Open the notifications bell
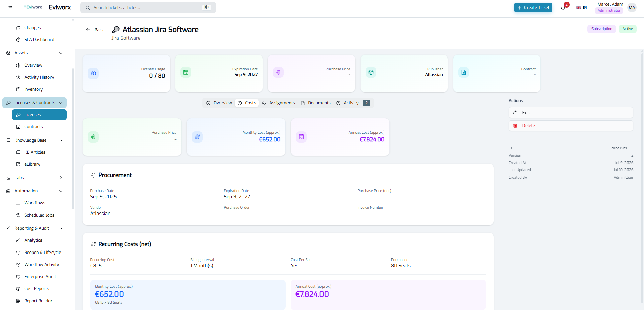644x310 pixels. pos(563,8)
